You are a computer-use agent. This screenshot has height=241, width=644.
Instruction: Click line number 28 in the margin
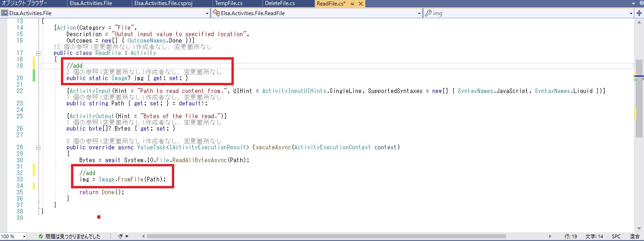pyautogui.click(x=19, y=148)
